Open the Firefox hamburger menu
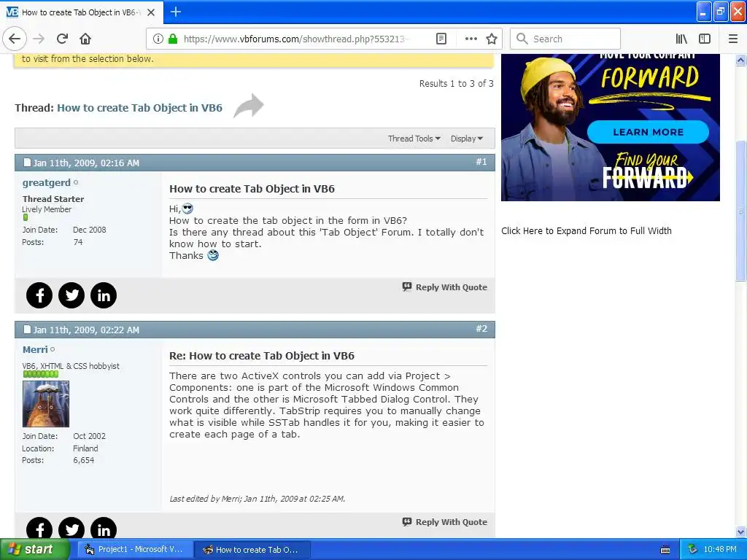The image size is (747, 560). (x=733, y=39)
